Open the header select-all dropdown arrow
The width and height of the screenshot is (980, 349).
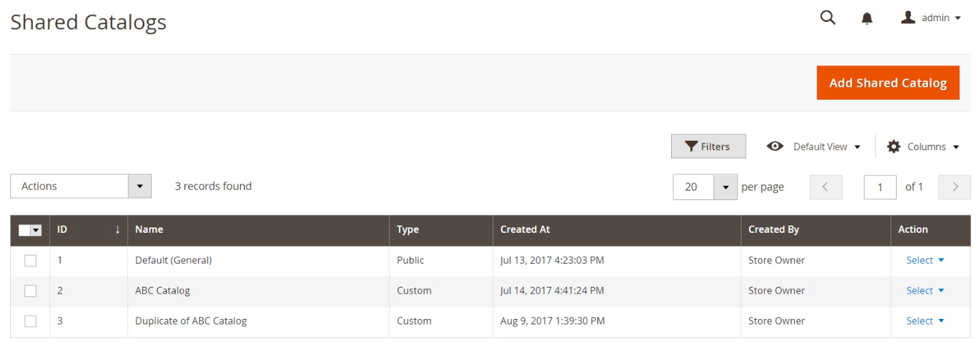[x=36, y=230]
